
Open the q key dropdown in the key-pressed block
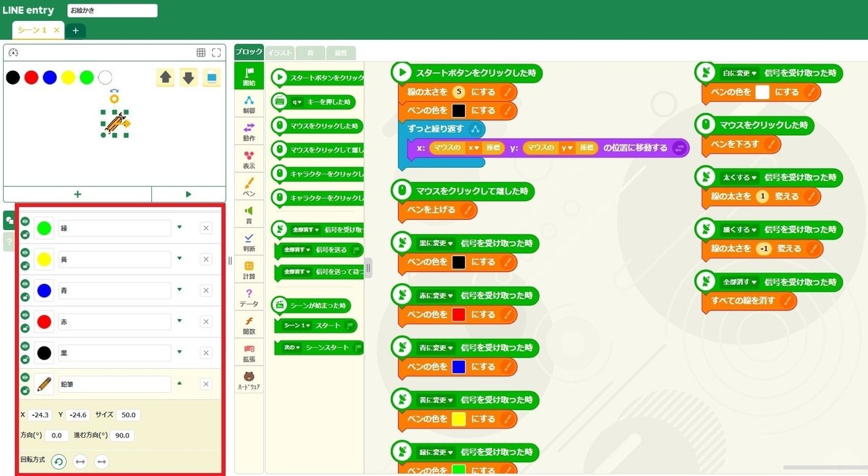[298, 102]
